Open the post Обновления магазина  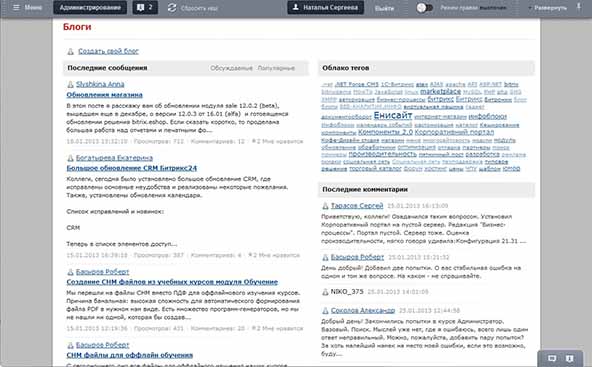point(105,95)
